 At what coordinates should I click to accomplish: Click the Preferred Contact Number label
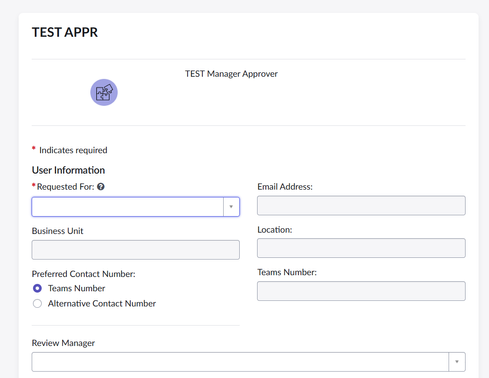pyautogui.click(x=84, y=274)
